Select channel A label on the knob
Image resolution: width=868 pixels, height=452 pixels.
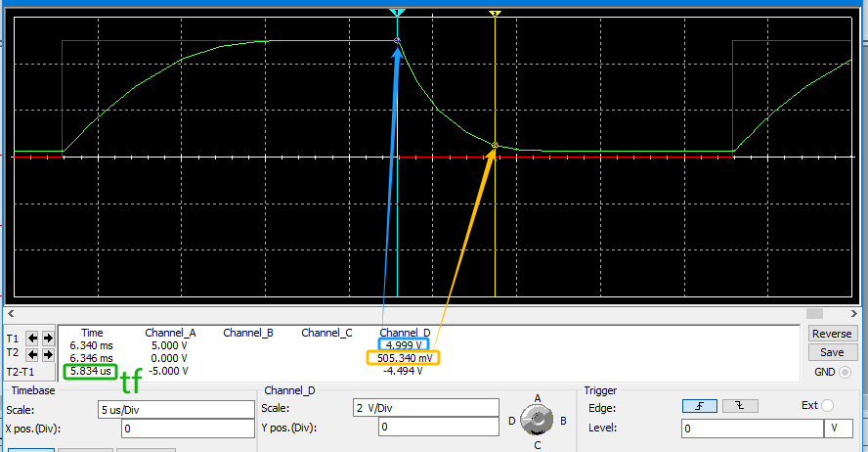click(x=537, y=398)
